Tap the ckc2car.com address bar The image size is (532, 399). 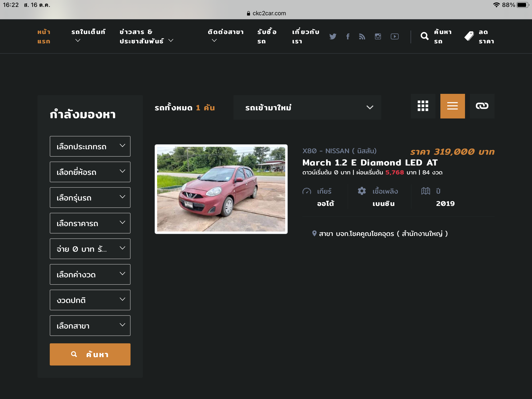coord(266,13)
